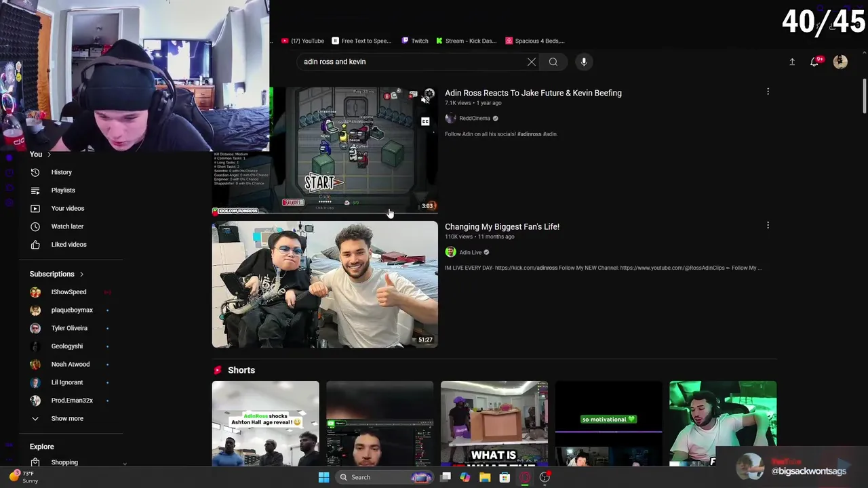
Task: Open the 'so motivational' Short thumbnail
Action: point(608,424)
